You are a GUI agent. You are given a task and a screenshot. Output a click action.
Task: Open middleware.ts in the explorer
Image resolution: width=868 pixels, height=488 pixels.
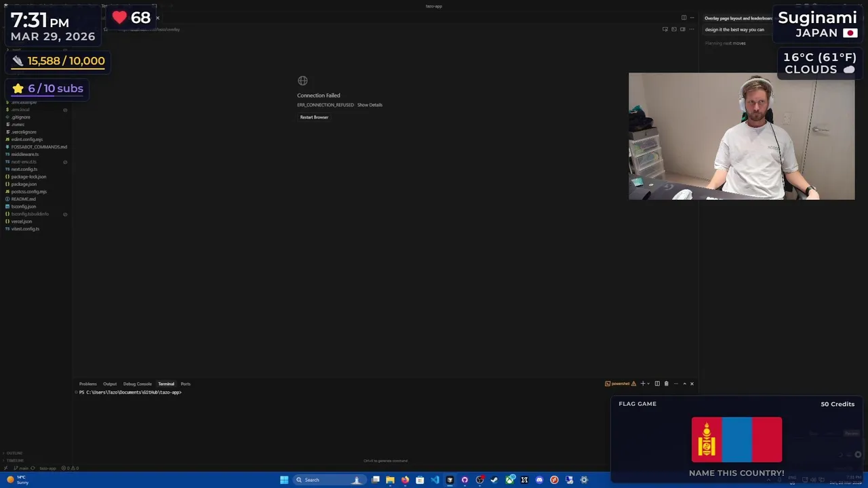tap(24, 155)
